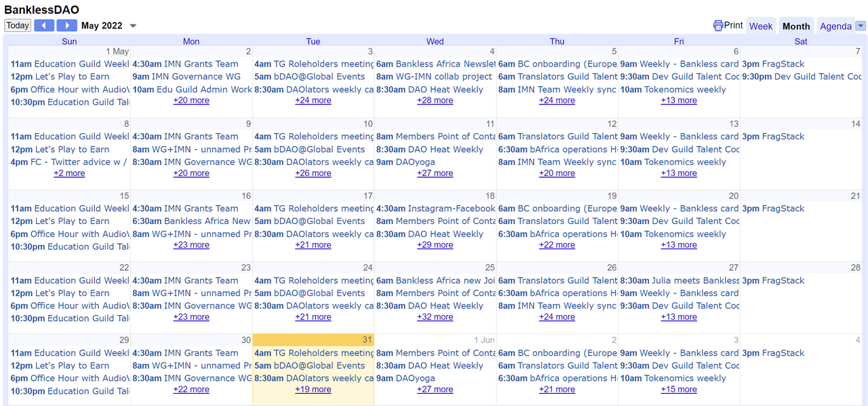Advance to next month with the right arrow

(x=66, y=26)
